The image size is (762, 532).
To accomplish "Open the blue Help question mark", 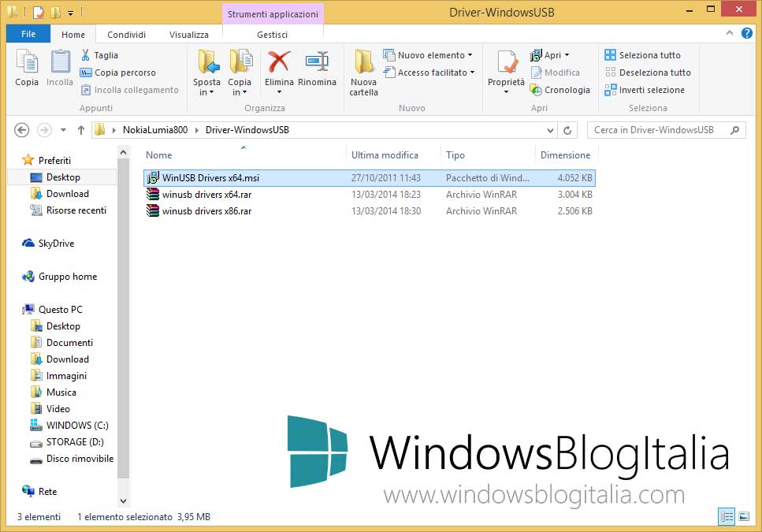I will (747, 33).
